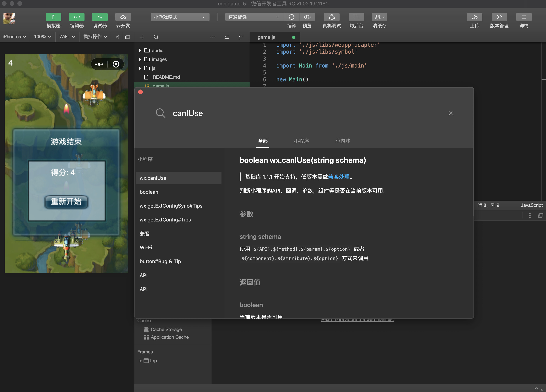The height and width of the screenshot is (392, 546).
Task: Select the 小游戏 tab
Action: [x=343, y=141]
